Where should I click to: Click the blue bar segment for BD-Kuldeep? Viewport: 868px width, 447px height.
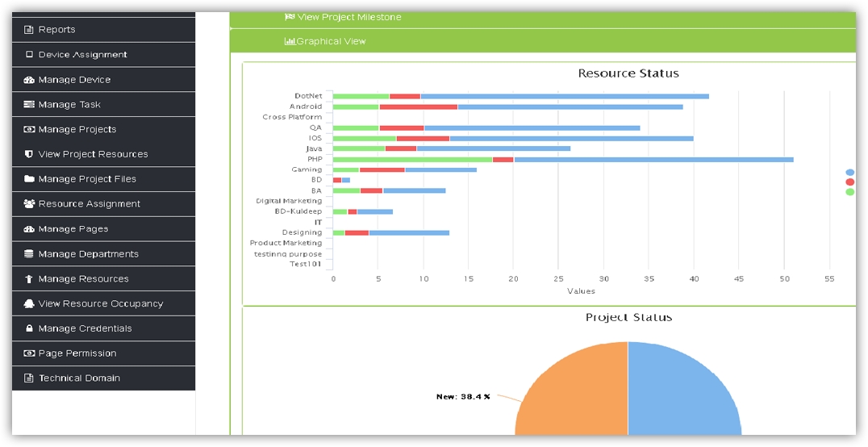[375, 211]
